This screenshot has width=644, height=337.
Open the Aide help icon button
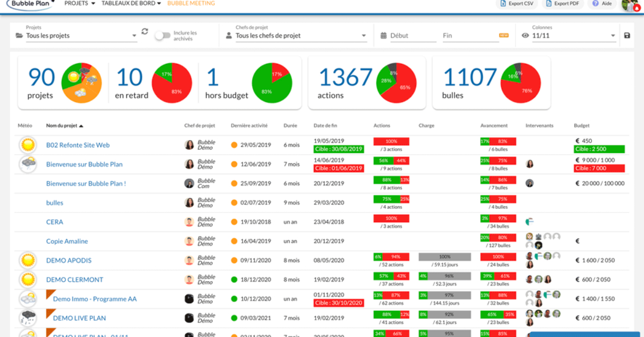[602, 3]
